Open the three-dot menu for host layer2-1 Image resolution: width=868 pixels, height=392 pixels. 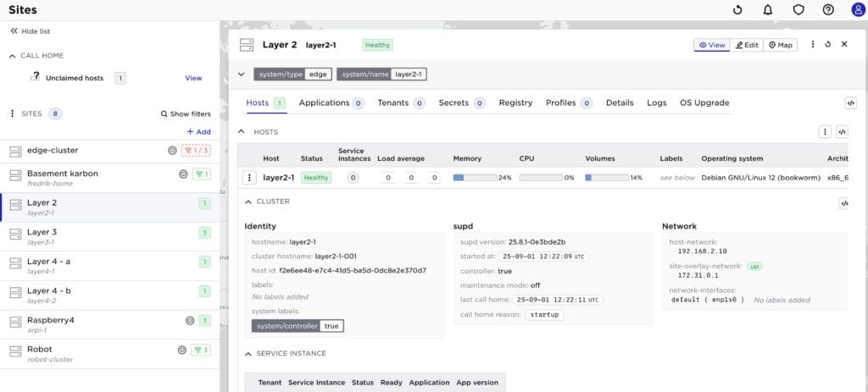point(248,178)
